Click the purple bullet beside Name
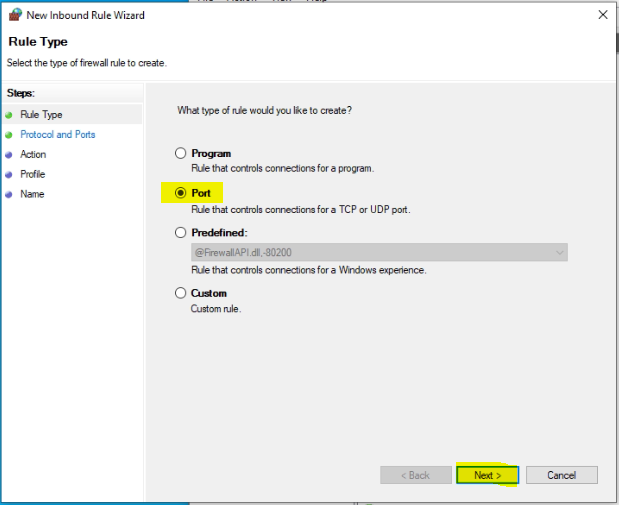619x505 pixels. [x=9, y=194]
